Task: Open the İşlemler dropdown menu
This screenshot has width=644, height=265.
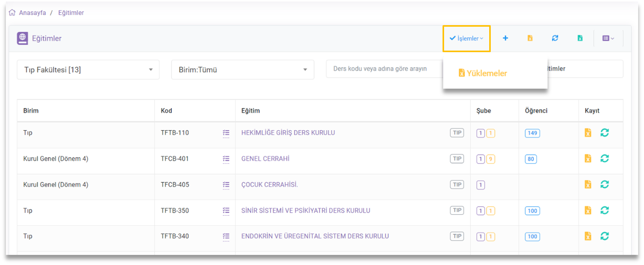Action: [466, 38]
